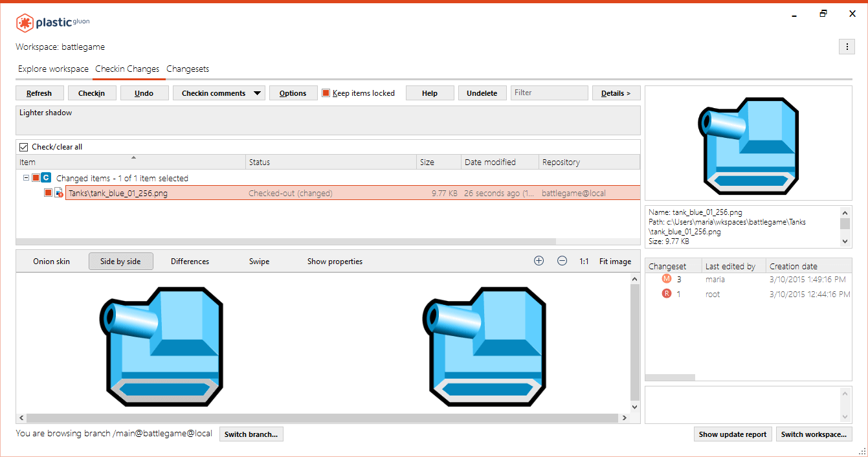Image resolution: width=868 pixels, height=457 pixels.
Task: Click the Checkin button
Action: [91, 93]
